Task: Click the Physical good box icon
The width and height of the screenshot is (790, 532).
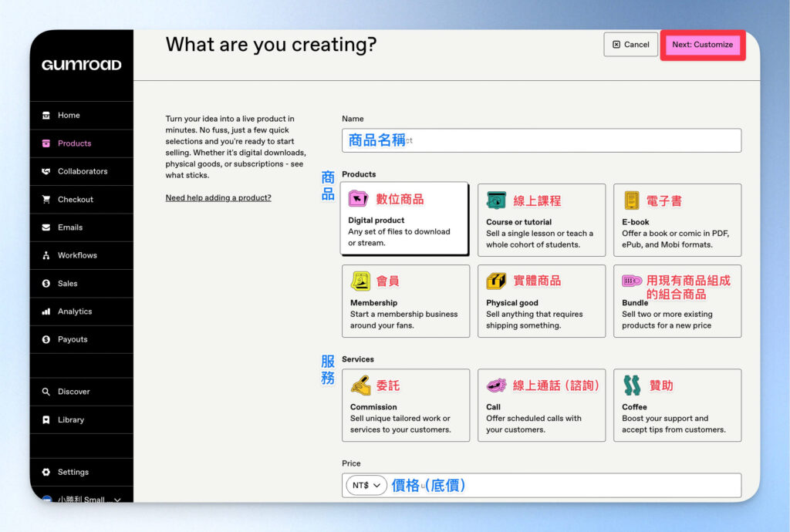Action: [496, 281]
